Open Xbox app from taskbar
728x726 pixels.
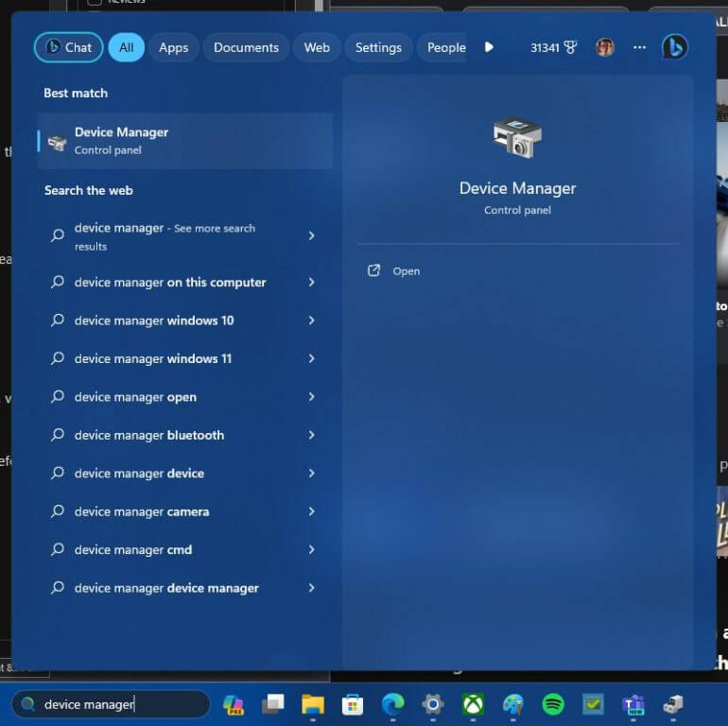[x=473, y=704]
